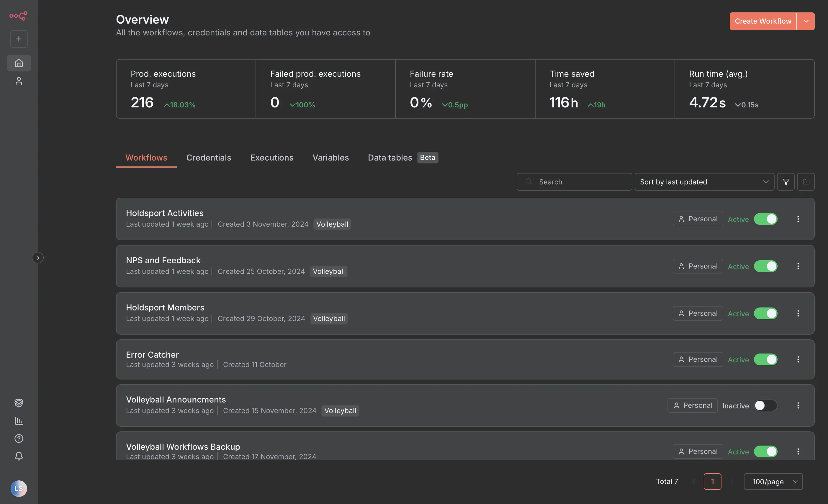Image resolution: width=828 pixels, height=504 pixels.
Task: Open the NPS and Feedback workflow
Action: (x=163, y=260)
